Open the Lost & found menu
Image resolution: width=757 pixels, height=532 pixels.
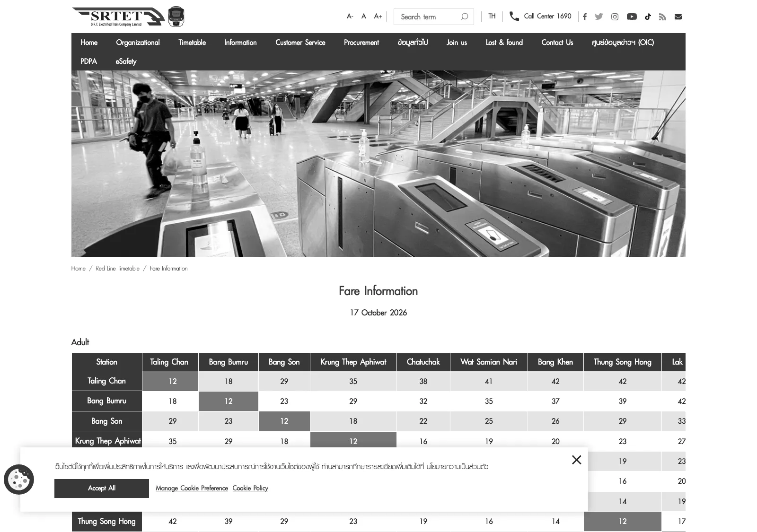tap(504, 42)
